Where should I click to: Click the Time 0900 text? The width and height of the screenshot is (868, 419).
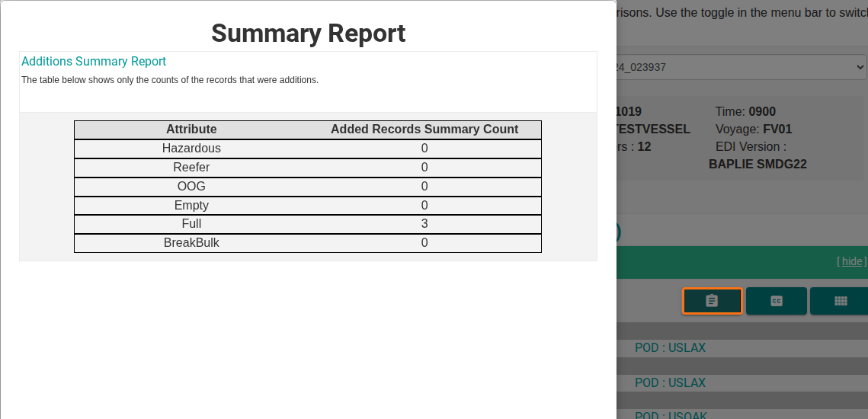745,111
